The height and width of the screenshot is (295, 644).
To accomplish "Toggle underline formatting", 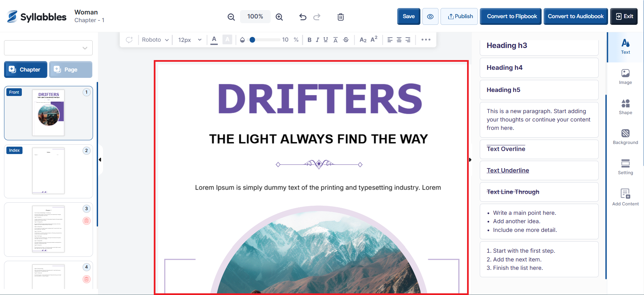I will (x=325, y=40).
